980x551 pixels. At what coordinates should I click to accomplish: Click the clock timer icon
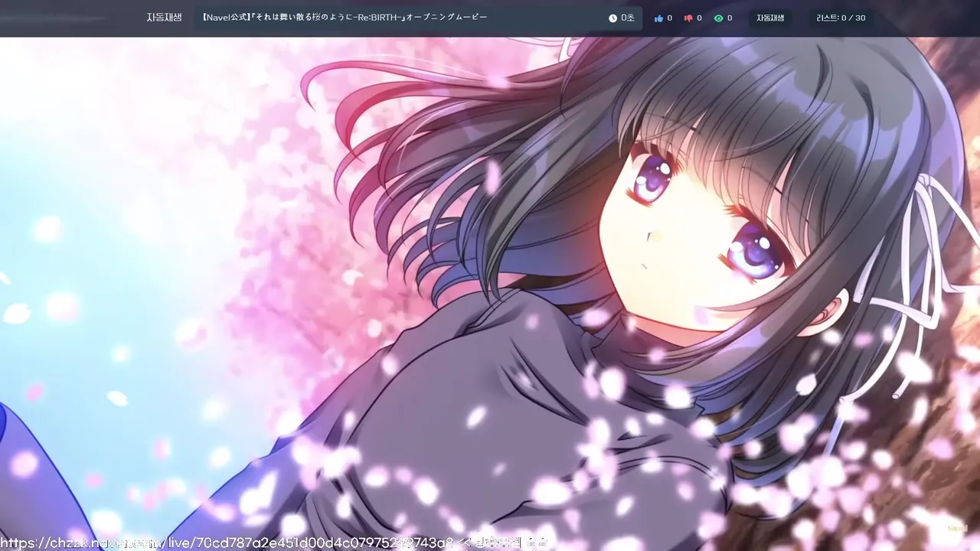[x=612, y=18]
